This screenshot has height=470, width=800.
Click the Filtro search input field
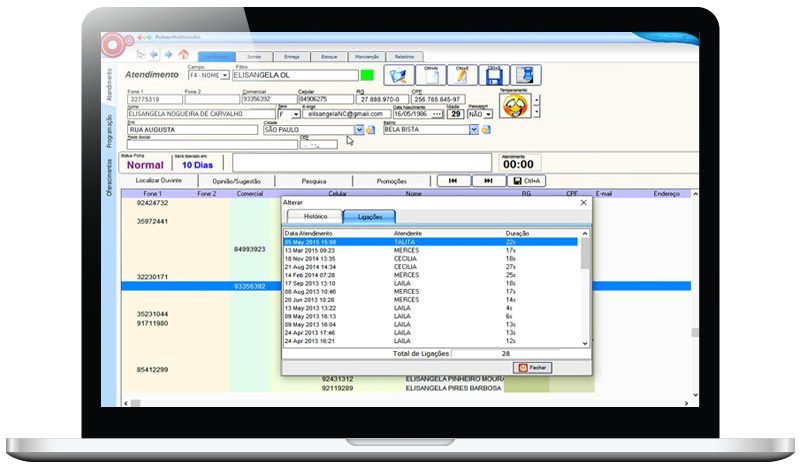point(294,75)
